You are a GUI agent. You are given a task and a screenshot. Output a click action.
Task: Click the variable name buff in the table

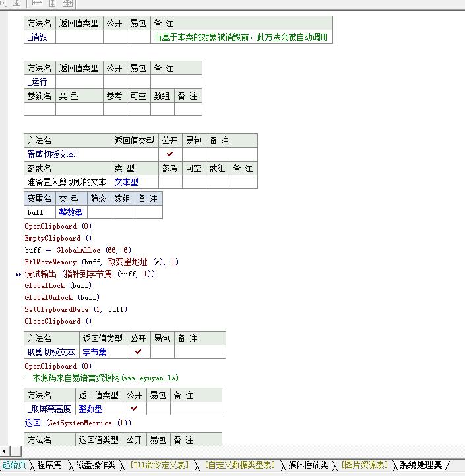36,212
